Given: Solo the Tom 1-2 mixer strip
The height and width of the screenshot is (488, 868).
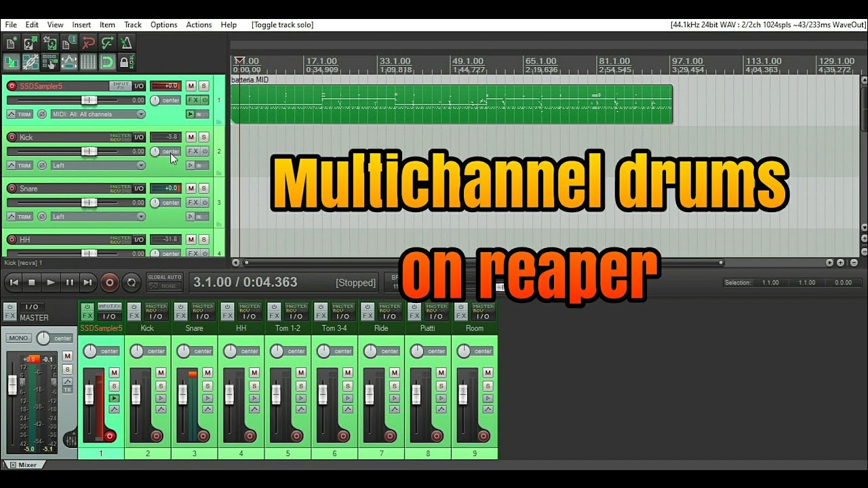Looking at the screenshot, I should [301, 386].
